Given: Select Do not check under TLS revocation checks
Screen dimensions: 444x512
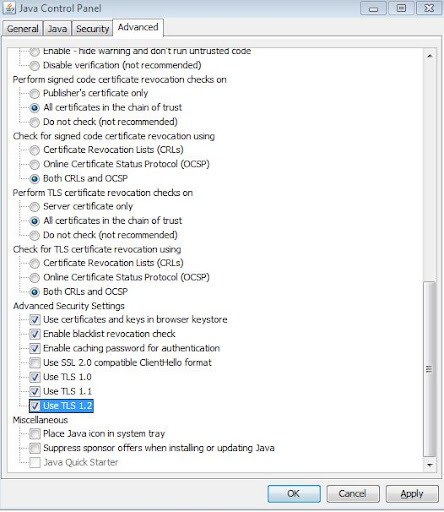Looking at the screenshot, I should [34, 235].
